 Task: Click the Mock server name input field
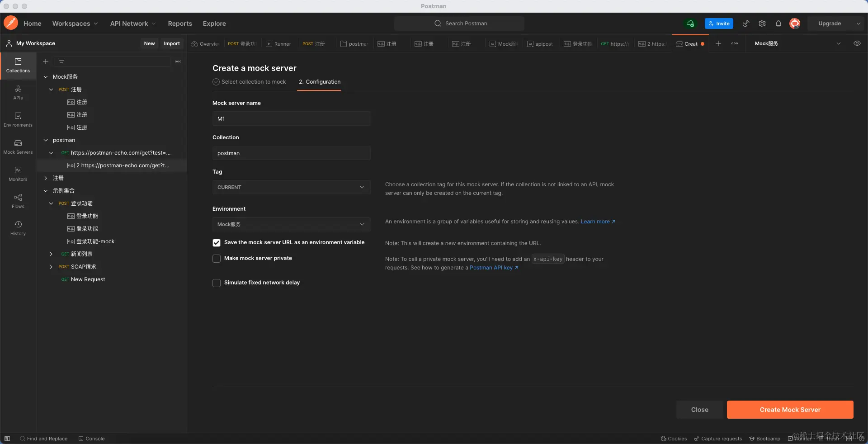[292, 118]
